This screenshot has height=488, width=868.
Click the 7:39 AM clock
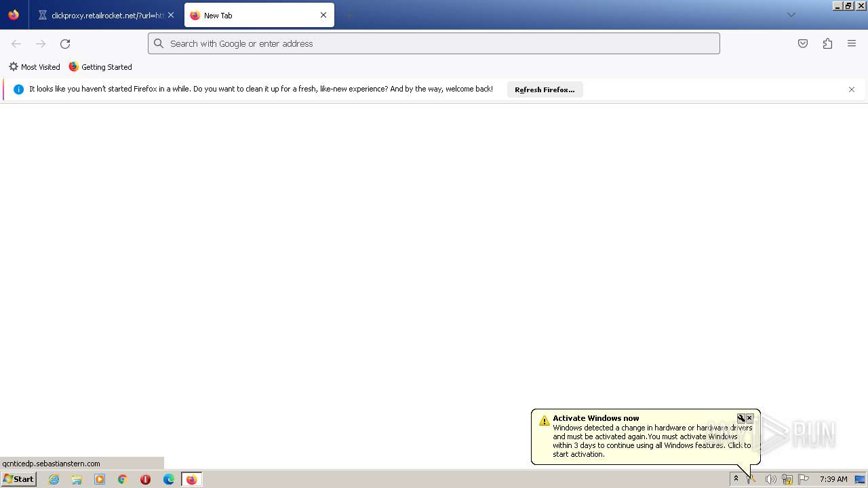click(833, 479)
